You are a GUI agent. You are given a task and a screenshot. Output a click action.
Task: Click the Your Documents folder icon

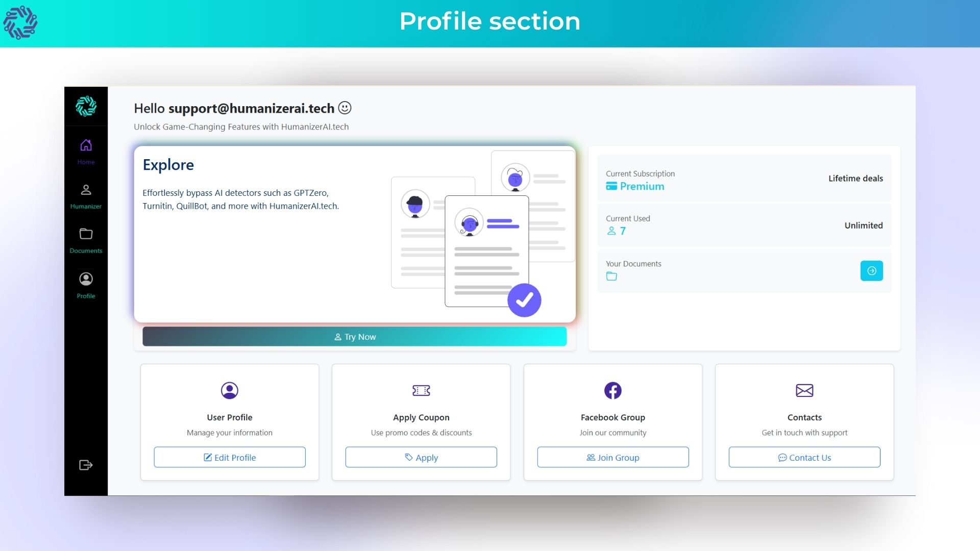[611, 277]
